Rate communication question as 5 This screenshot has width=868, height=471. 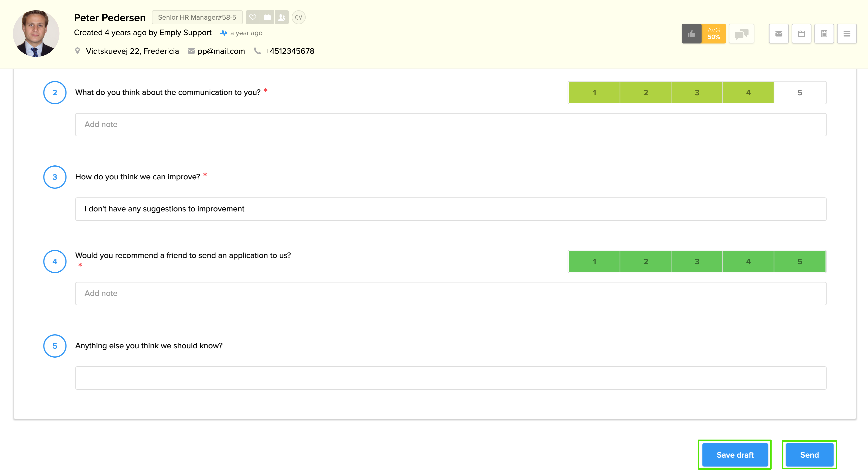pos(800,92)
